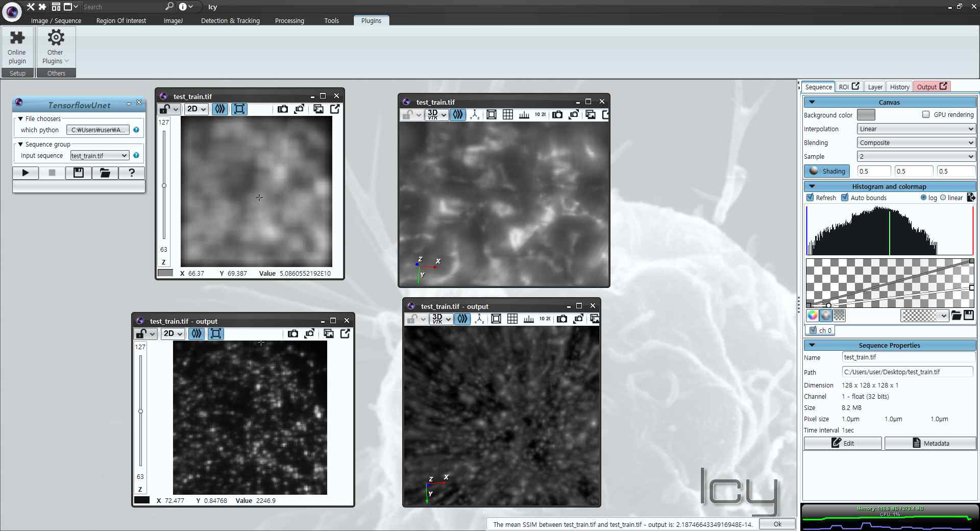980x531 pixels.
Task: Save TensorflowUnet parameters with floppy icon
Action: [x=79, y=173]
